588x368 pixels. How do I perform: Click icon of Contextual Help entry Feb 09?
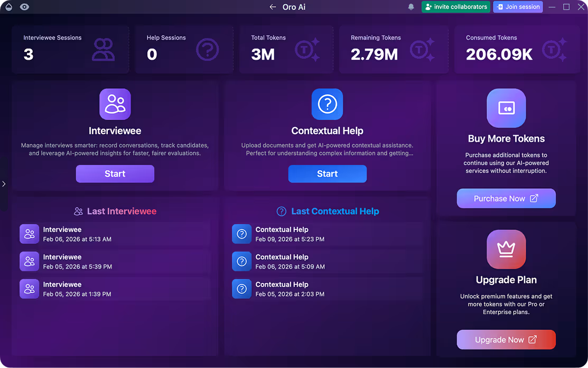242,234
